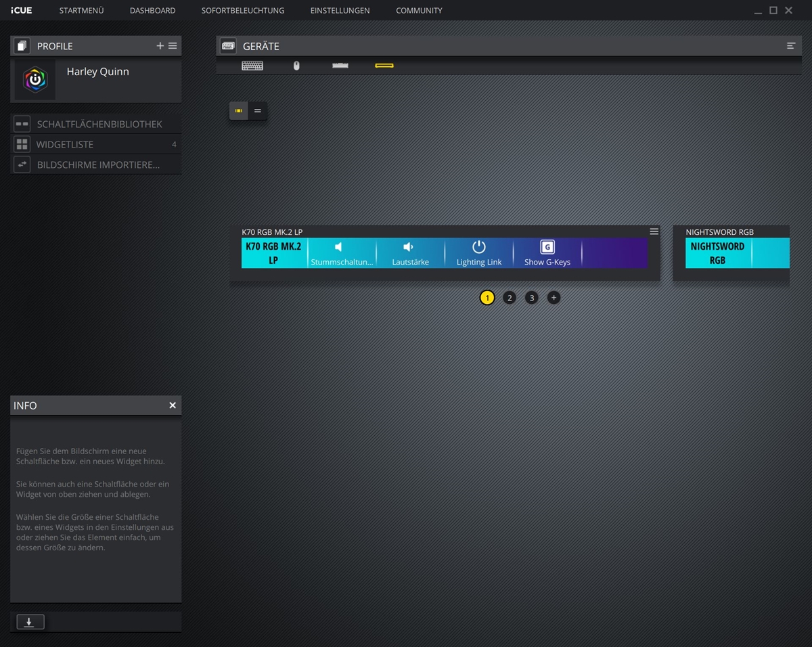
Task: Click the Show G-Keys button
Action: click(547, 253)
